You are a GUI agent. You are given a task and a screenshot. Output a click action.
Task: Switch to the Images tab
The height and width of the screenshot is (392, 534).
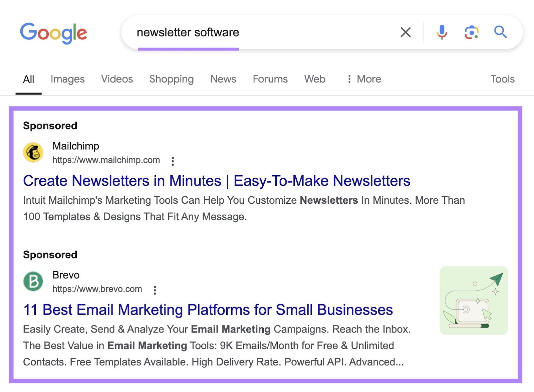(x=67, y=79)
